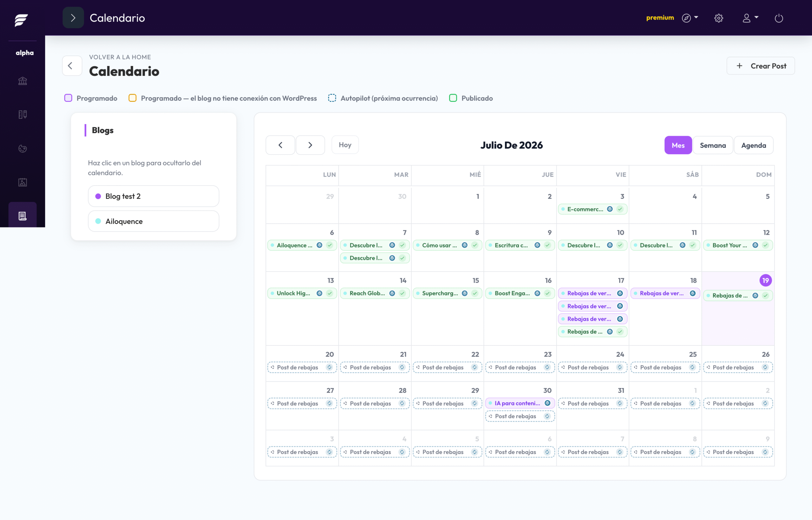Switch to Semana view
This screenshot has height=520, width=812.
pyautogui.click(x=713, y=145)
